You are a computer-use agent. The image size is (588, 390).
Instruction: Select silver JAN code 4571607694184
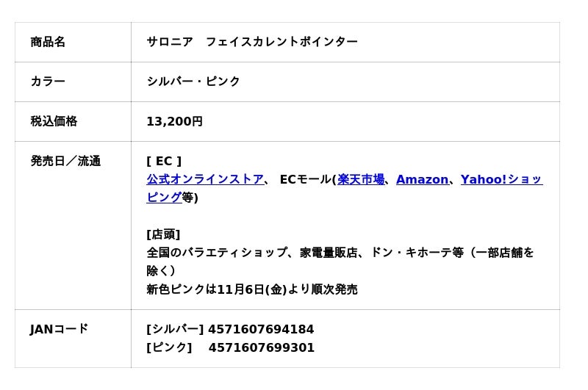[261, 329]
